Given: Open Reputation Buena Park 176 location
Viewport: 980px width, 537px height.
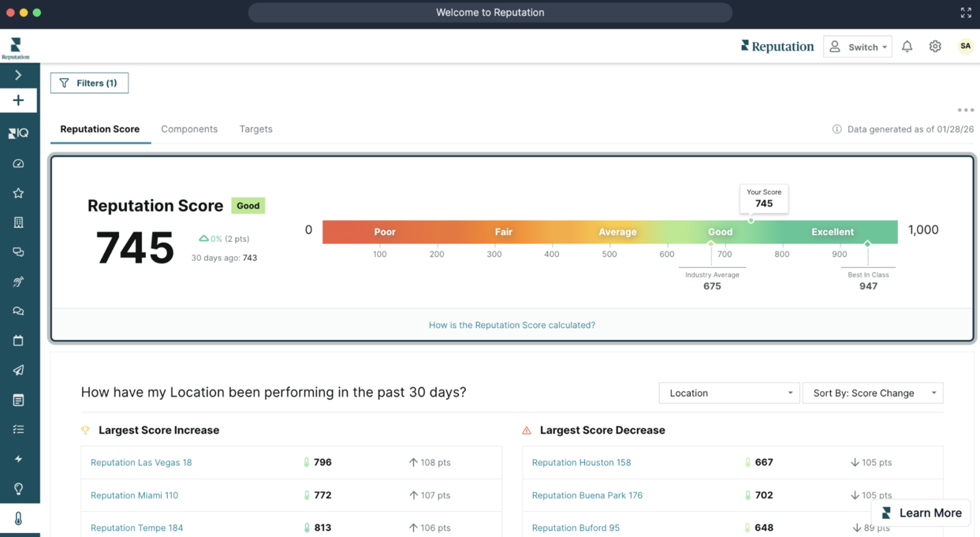Looking at the screenshot, I should 587,495.
